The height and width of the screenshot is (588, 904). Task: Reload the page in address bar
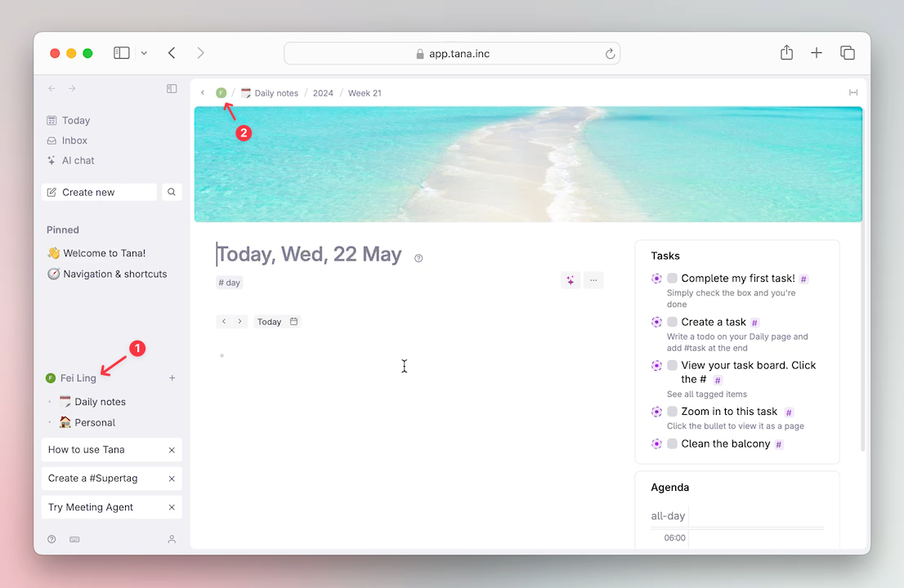tap(610, 54)
